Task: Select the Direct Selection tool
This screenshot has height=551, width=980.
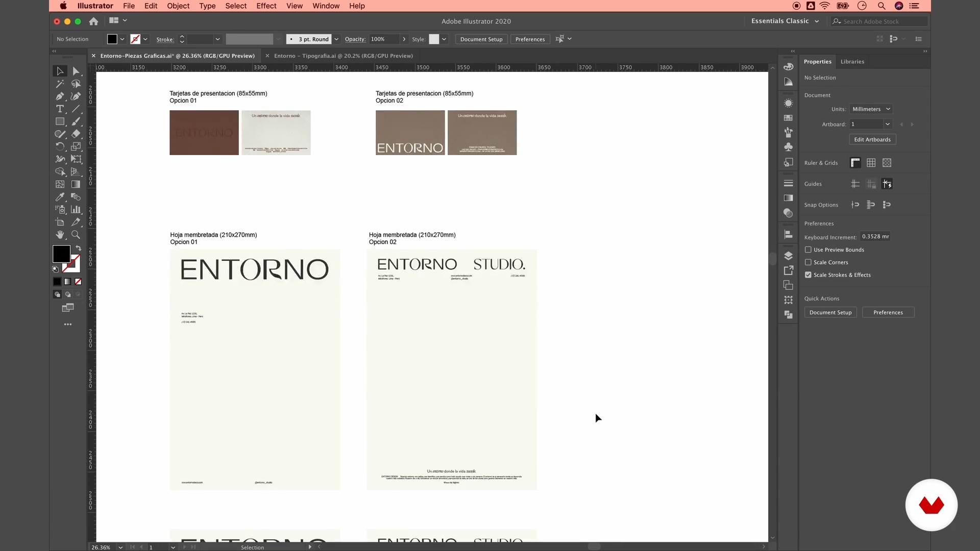Action: pos(76,71)
